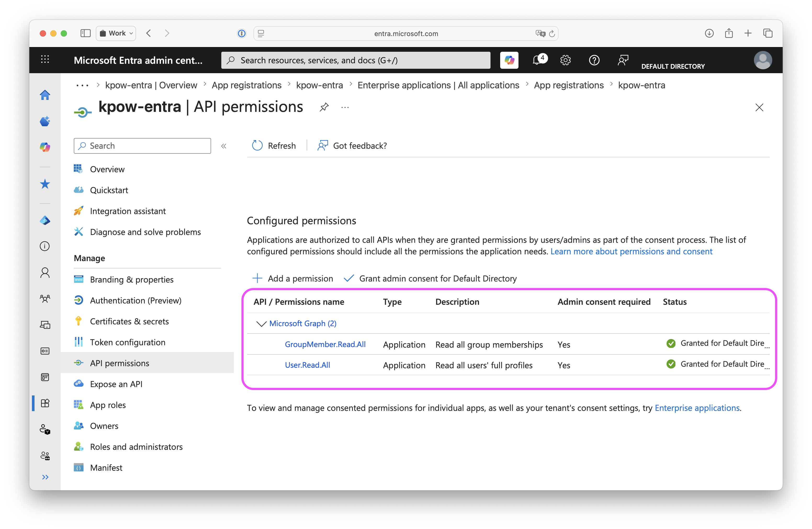Toggle the Safari sidebar
Viewport: 812px width, 529px height.
pos(85,33)
